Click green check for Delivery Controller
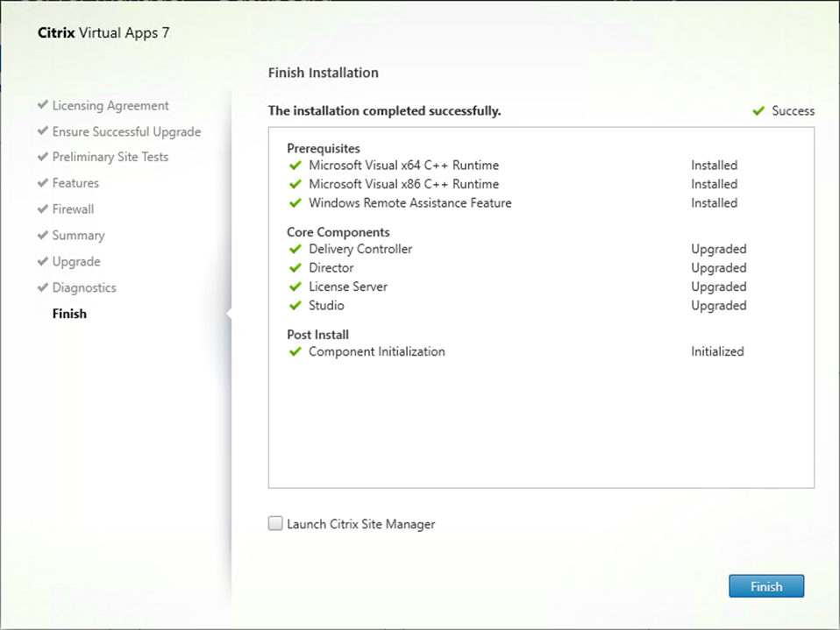 [295, 250]
